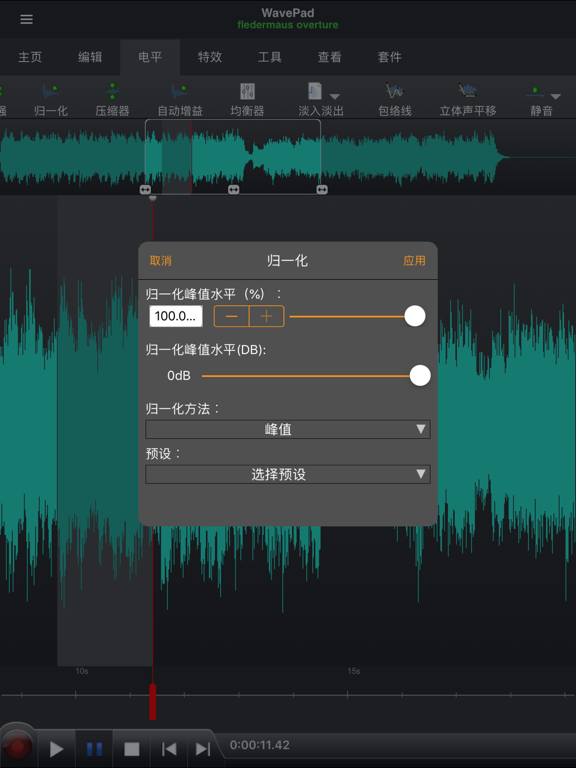Open the 均衡器 equalizer tool
The image size is (576, 768).
click(247, 100)
